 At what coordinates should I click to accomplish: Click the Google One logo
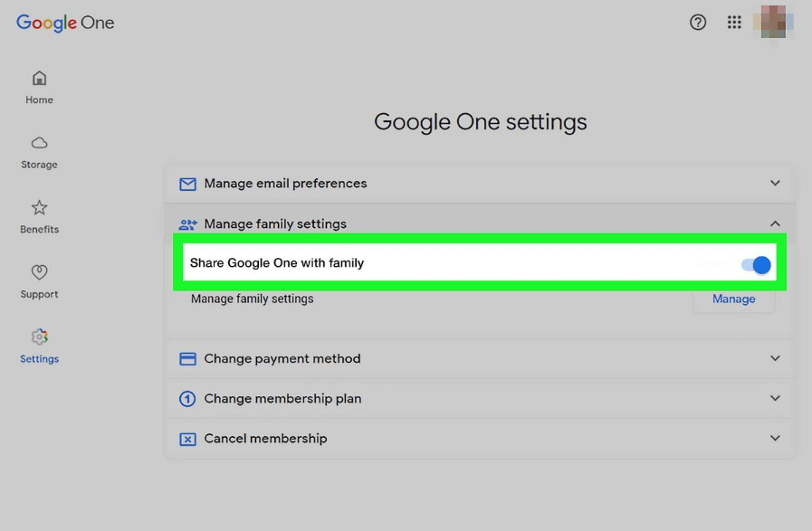pos(65,23)
